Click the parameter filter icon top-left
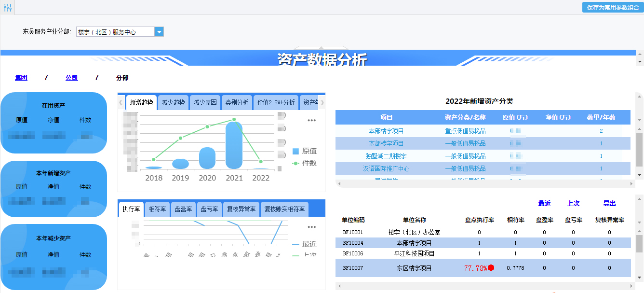The image size is (644, 293). point(7,7)
